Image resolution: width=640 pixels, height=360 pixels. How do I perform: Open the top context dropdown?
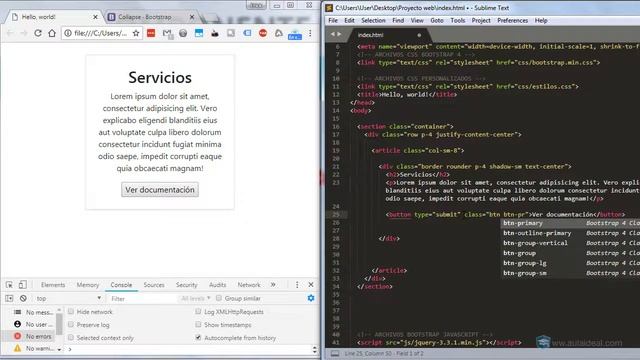point(68,298)
